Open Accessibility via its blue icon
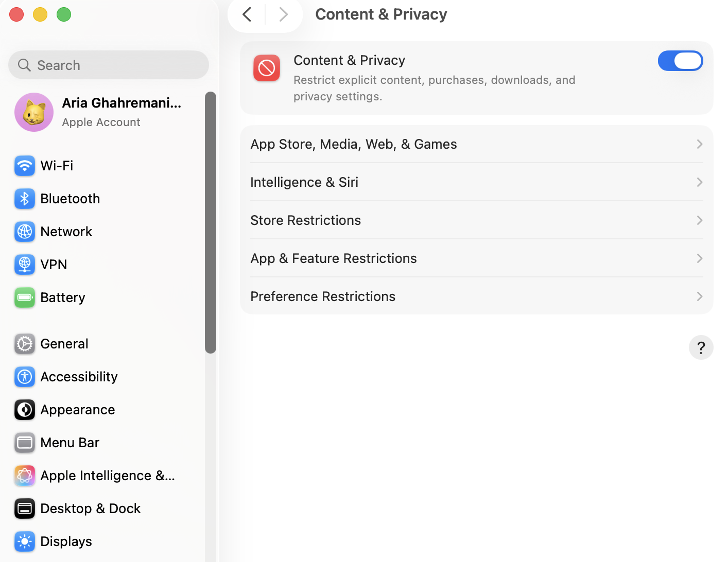 [x=25, y=377]
